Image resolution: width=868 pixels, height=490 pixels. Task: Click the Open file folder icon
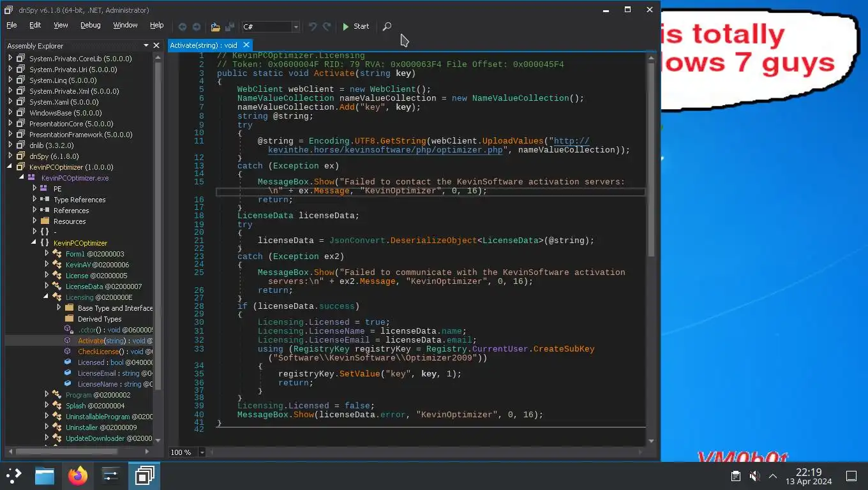pos(215,27)
